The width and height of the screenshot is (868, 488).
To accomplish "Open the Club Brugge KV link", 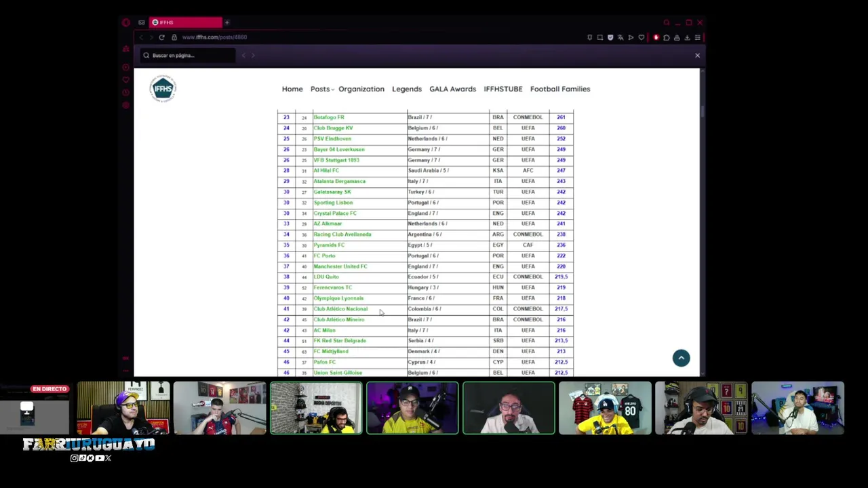I will [x=333, y=128].
